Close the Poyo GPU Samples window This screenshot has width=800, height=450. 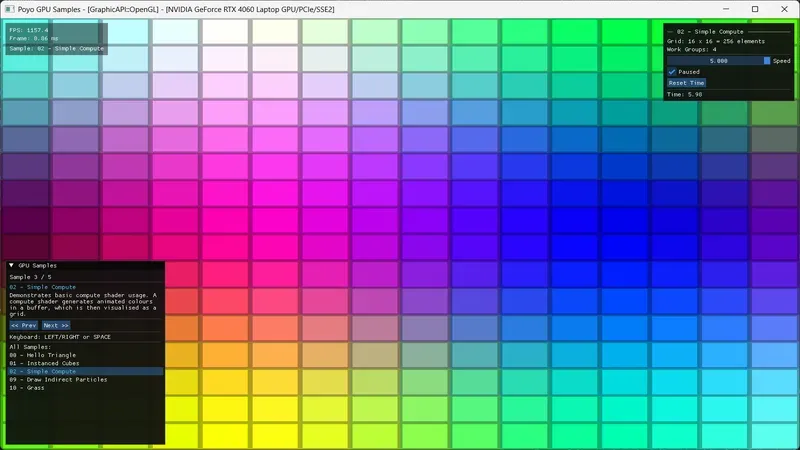coord(784,9)
